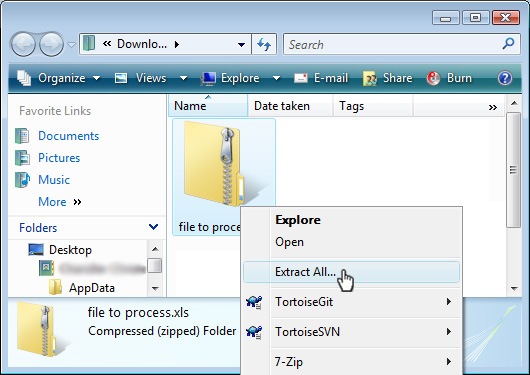Image resolution: width=530 pixels, height=375 pixels.
Task: Choose Open in the context menu
Action: [x=289, y=242]
